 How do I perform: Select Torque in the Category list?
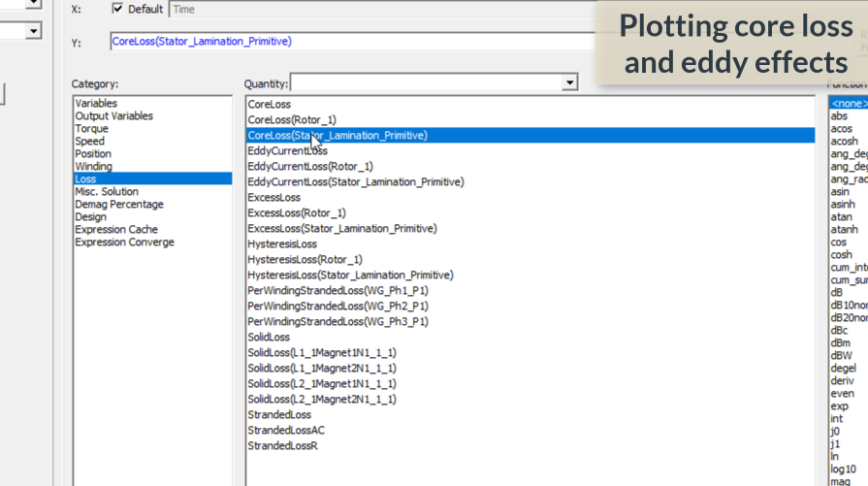coord(92,128)
